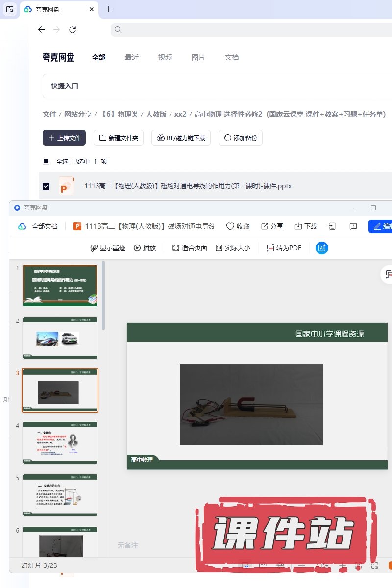Select slide 4 thumbnail about 安培力
392x588 pixels.
point(60,442)
